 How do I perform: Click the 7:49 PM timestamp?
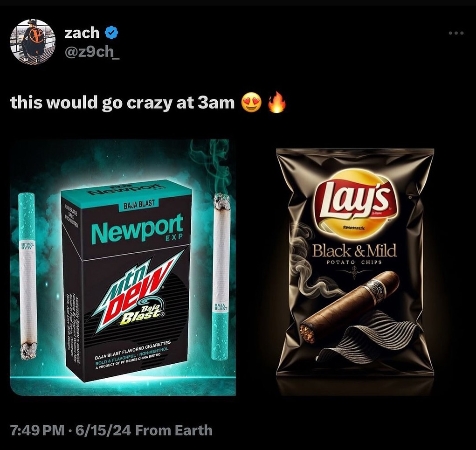[37, 430]
